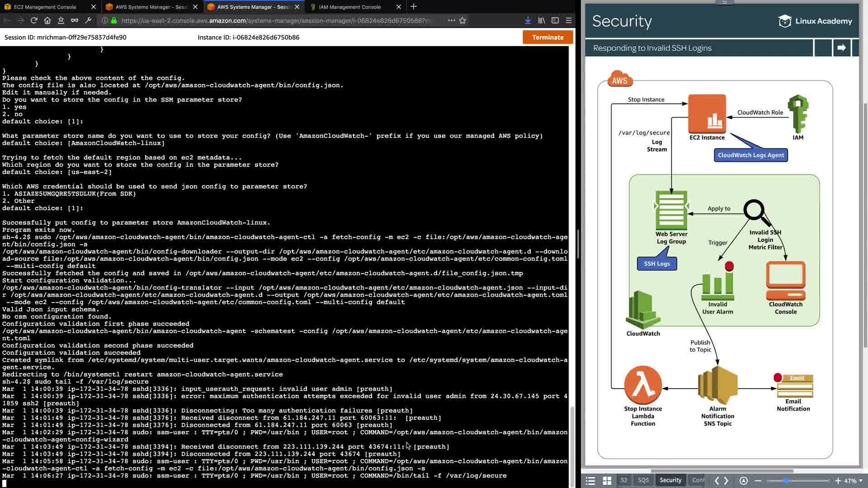868x488 pixels.
Task: Terminate the Session Manager session
Action: [547, 37]
